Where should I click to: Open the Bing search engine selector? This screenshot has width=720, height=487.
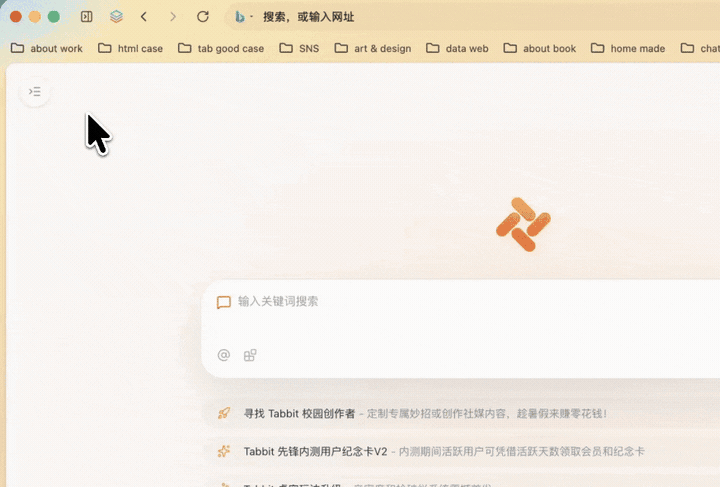click(243, 17)
